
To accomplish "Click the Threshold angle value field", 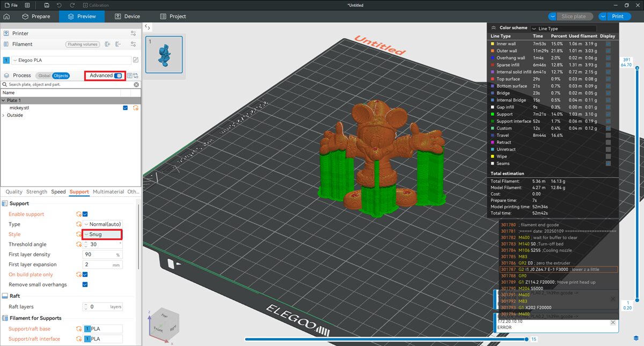I will [x=103, y=244].
